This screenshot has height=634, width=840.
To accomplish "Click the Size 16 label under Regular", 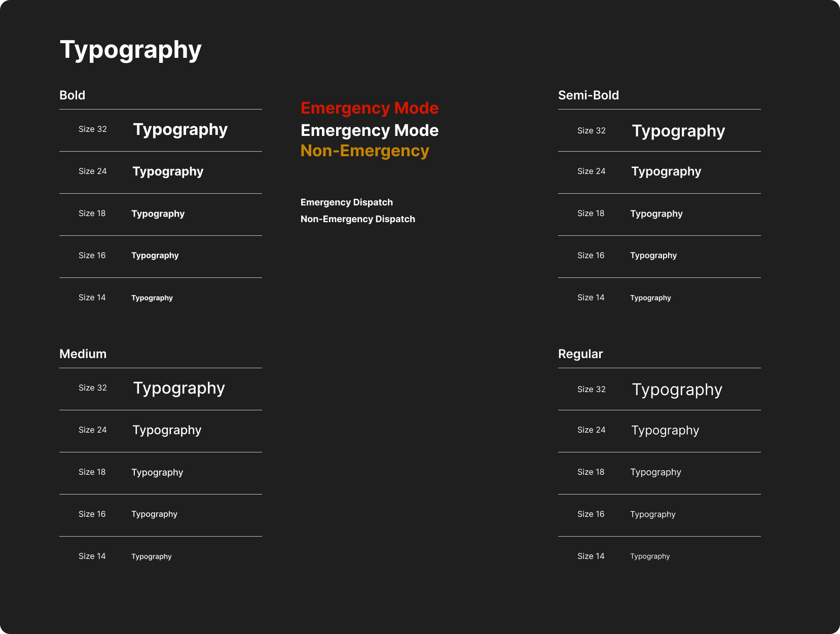I will [x=591, y=514].
